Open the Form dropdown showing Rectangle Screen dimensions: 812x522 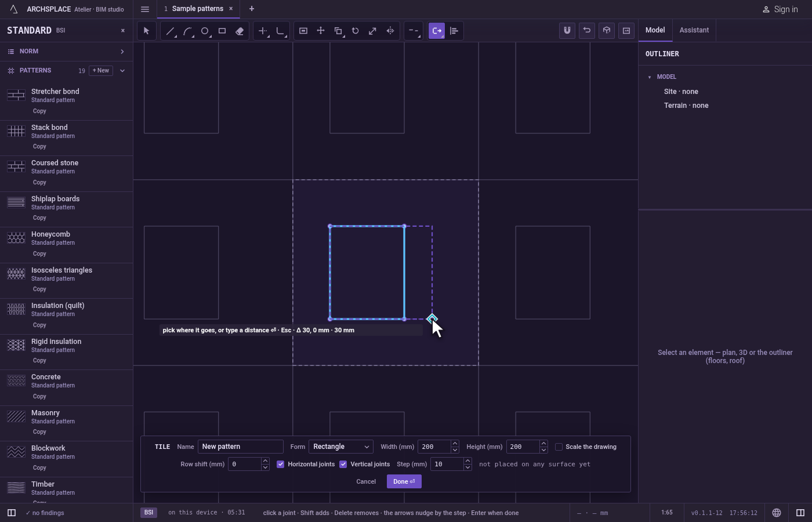tap(341, 447)
